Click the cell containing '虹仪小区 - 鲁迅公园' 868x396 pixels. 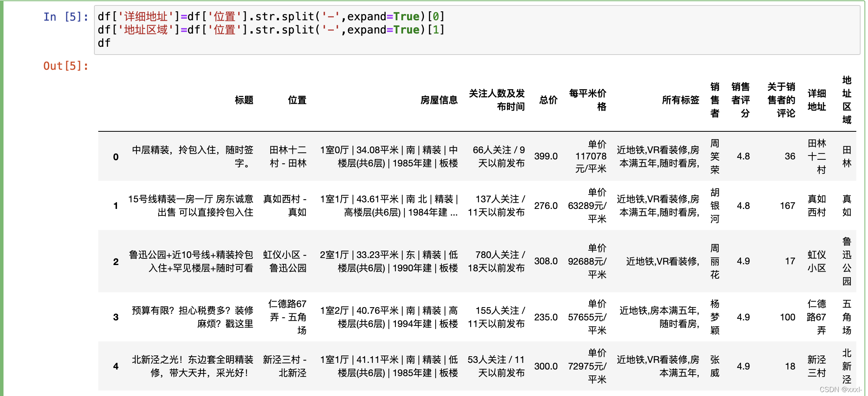pos(286,261)
